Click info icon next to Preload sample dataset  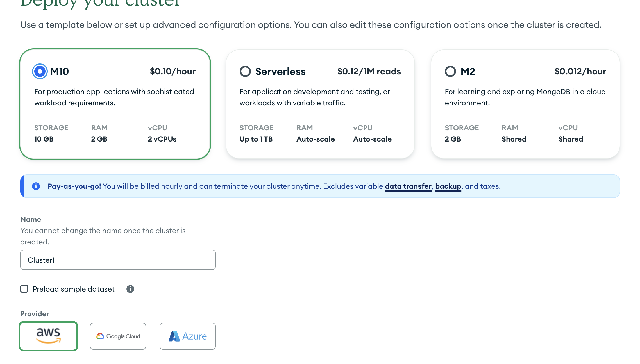(130, 289)
